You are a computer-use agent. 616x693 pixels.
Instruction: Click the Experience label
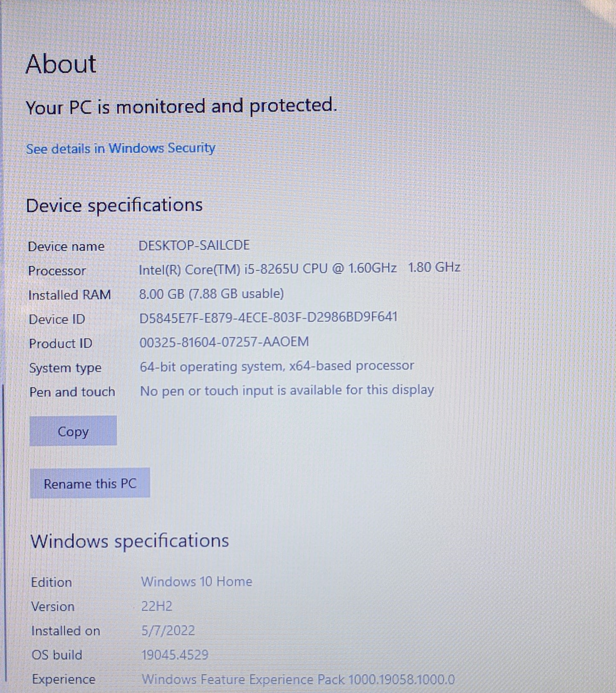(x=64, y=679)
